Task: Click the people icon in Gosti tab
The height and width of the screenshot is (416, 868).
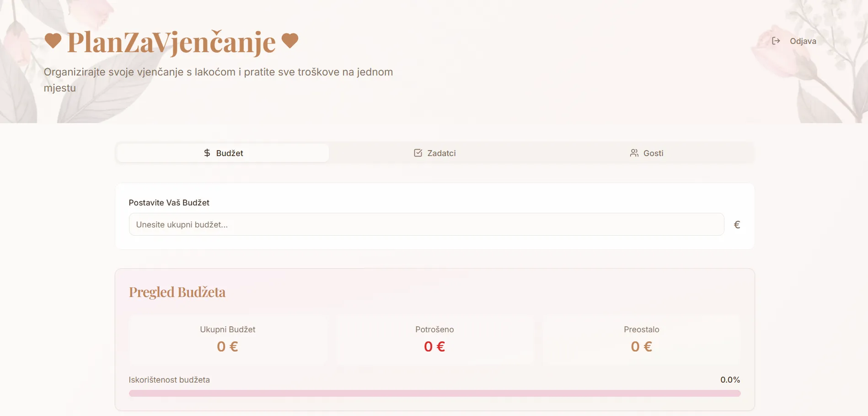Action: click(x=634, y=153)
